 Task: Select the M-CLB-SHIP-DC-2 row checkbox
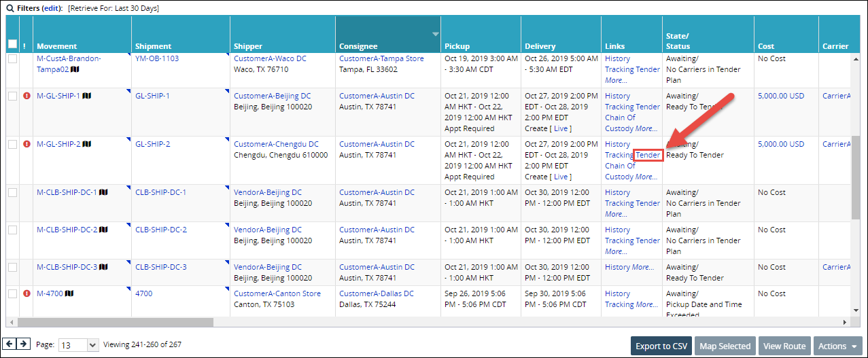pos(12,230)
